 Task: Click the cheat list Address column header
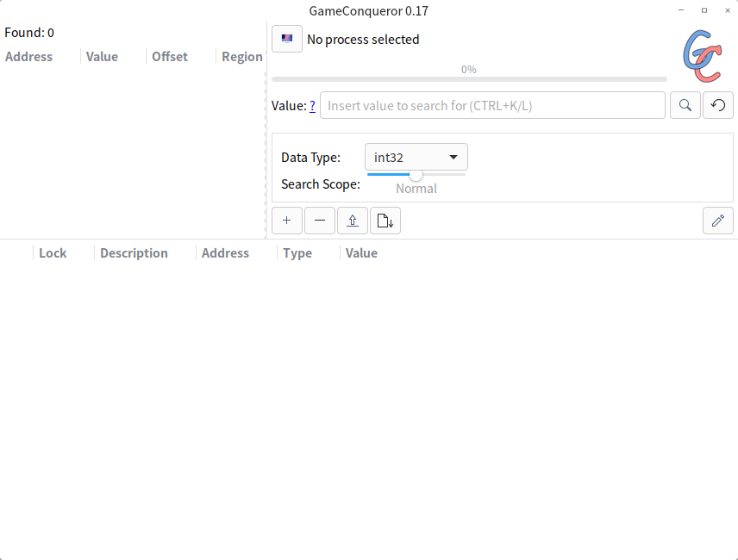(225, 253)
